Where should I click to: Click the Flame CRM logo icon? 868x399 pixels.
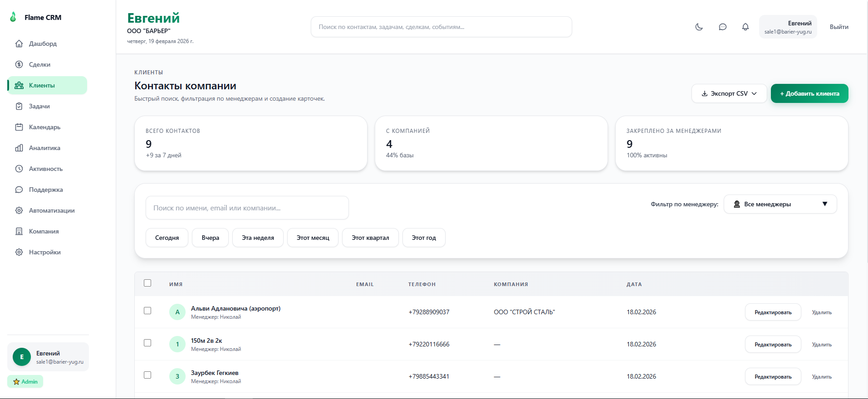coord(13,17)
